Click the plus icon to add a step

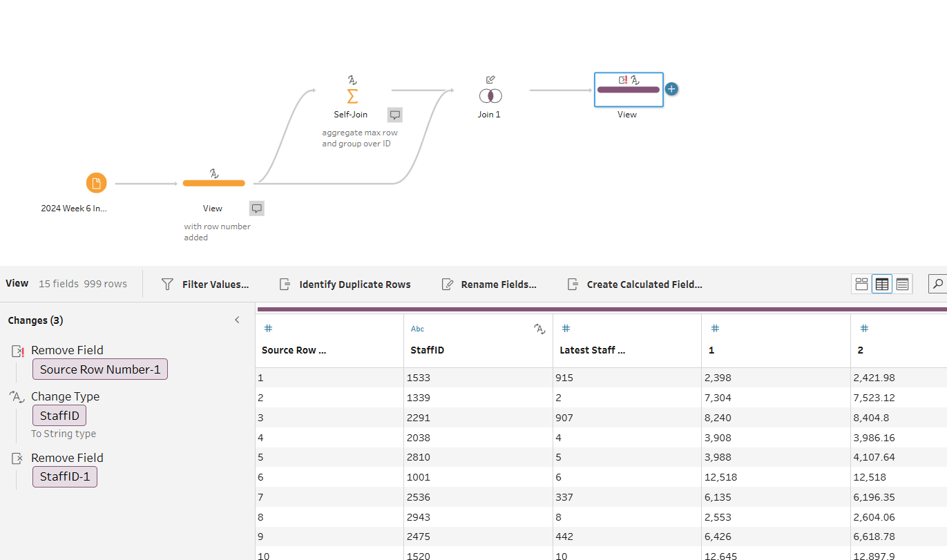point(671,89)
